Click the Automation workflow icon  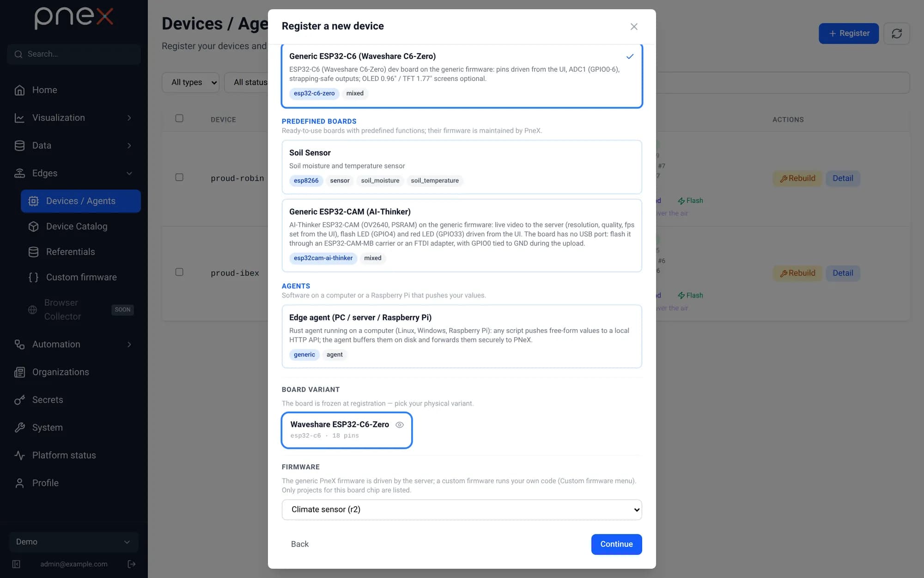pos(19,344)
